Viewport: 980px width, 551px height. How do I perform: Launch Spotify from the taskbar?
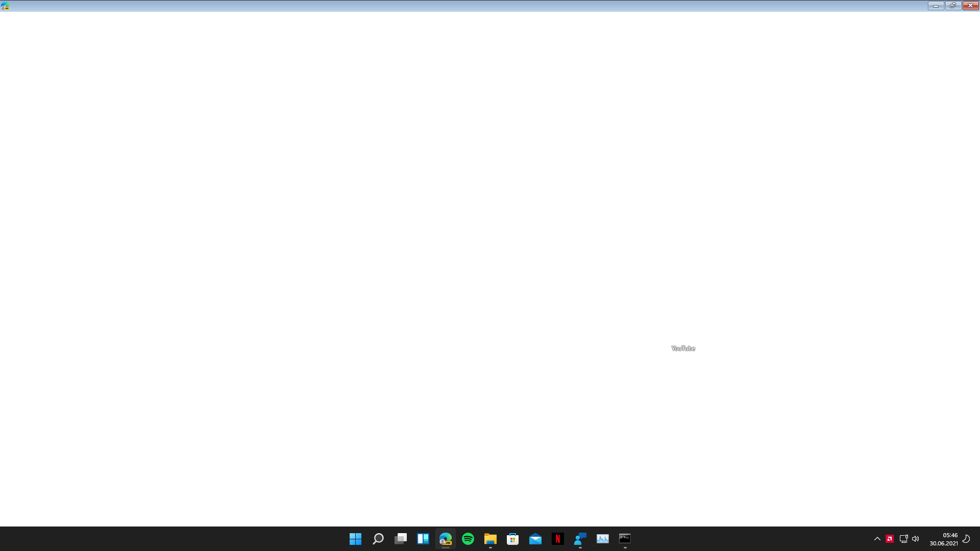[468, 539]
